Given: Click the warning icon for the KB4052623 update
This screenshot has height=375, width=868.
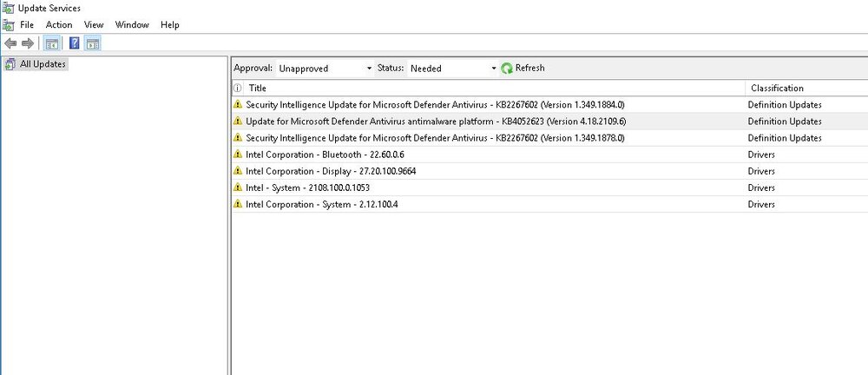Looking at the screenshot, I should click(x=238, y=121).
